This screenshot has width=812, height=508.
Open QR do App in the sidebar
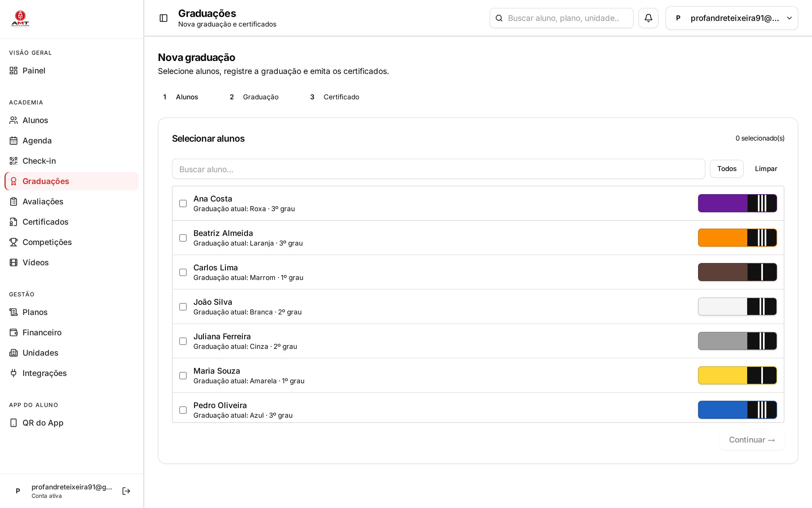pos(71,423)
